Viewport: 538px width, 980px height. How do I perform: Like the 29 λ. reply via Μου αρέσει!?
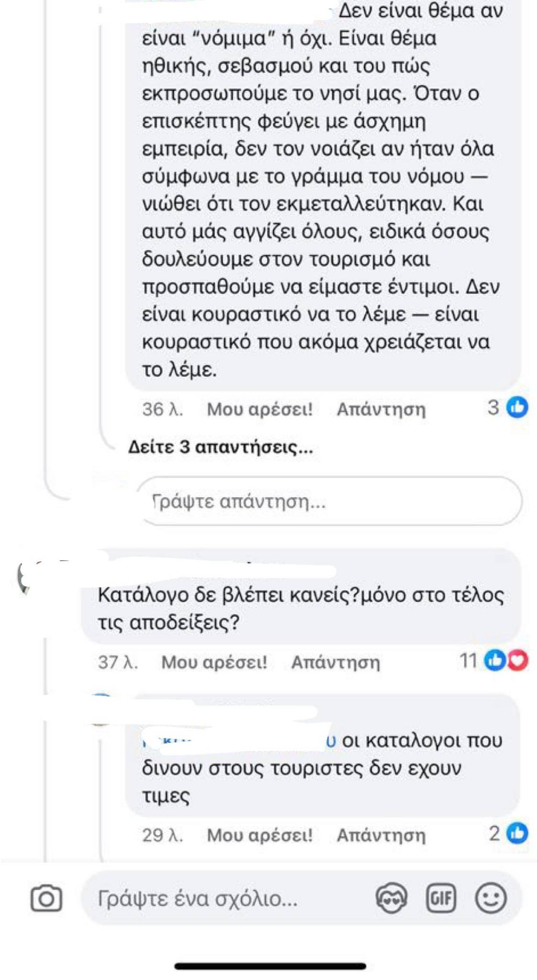pos(259,835)
